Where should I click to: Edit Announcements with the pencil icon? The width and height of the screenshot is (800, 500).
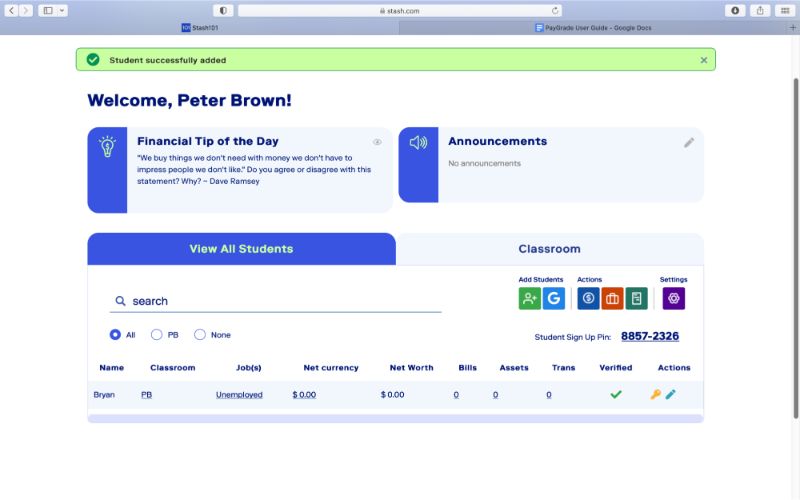689,143
